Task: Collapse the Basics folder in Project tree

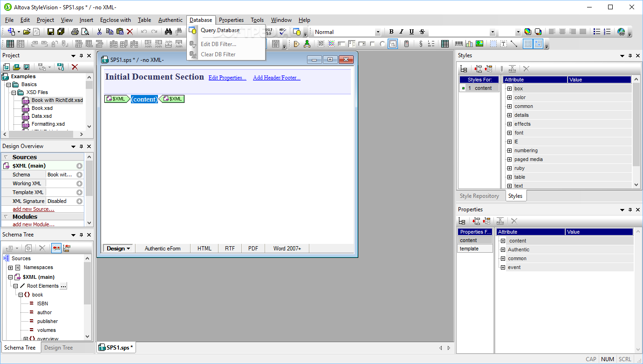Action: [x=9, y=85]
